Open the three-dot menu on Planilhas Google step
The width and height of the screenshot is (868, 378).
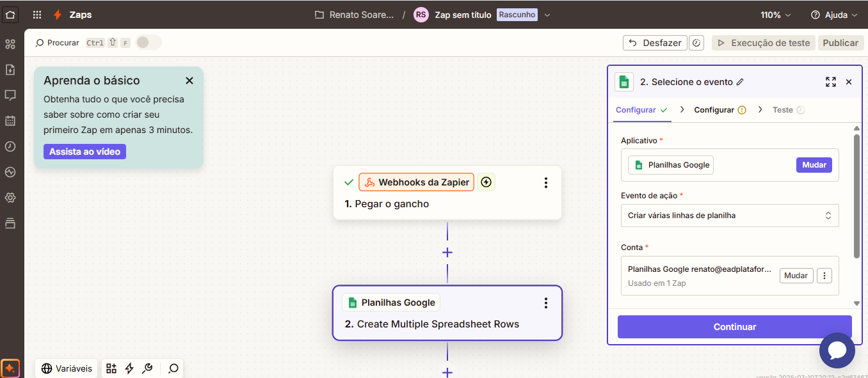[x=546, y=303]
